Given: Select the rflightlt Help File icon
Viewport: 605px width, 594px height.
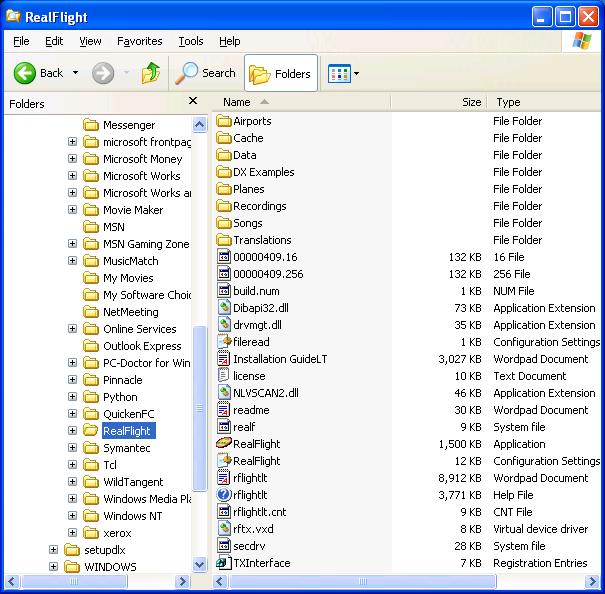Looking at the screenshot, I should click(x=224, y=494).
